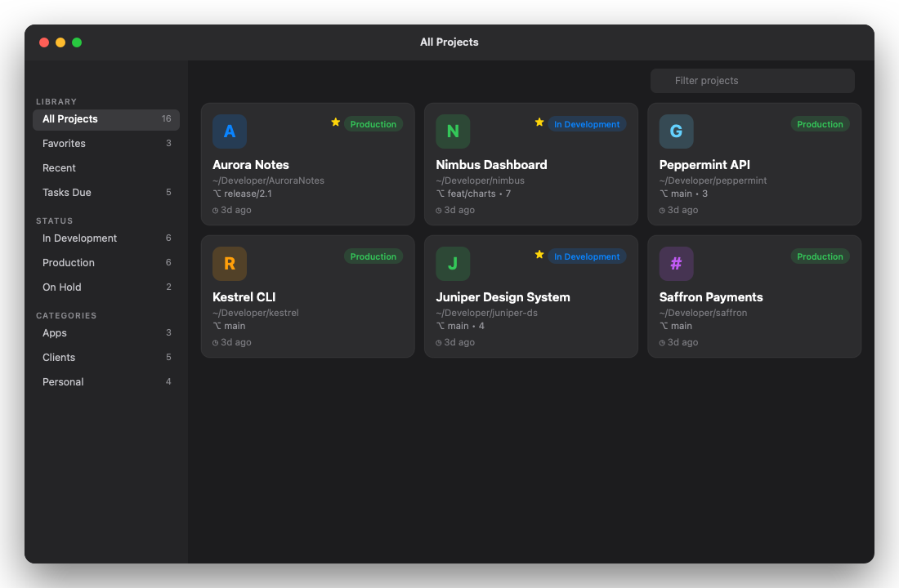Show On Hold projects in sidebar
This screenshot has width=899, height=588.
click(106, 287)
